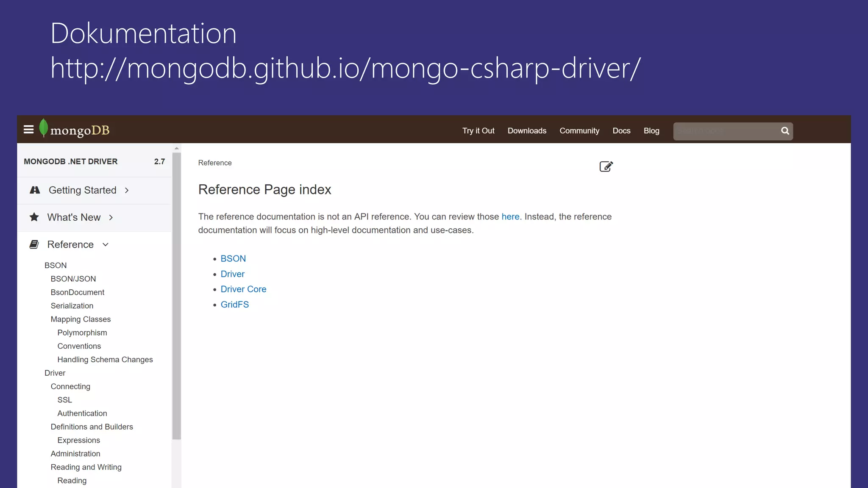
Task: Click the mongoDB wordmark
Action: pyautogui.click(x=80, y=130)
